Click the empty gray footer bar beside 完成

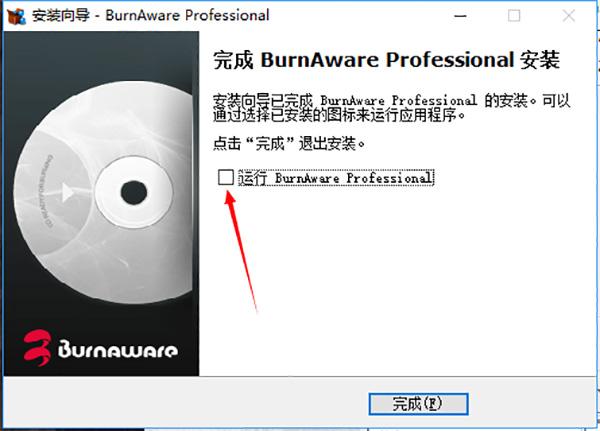click(186, 403)
